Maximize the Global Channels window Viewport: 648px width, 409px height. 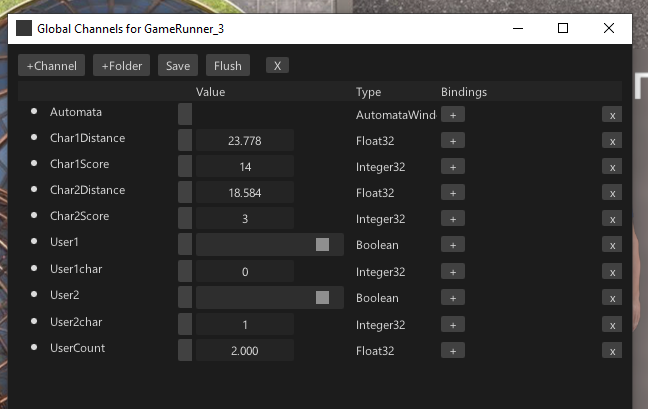click(x=563, y=28)
